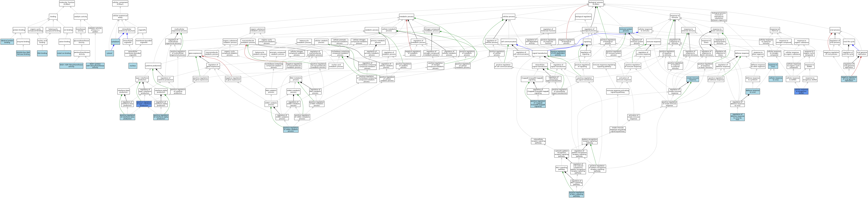Select the 'metal ion binding' node

(x=64, y=53)
